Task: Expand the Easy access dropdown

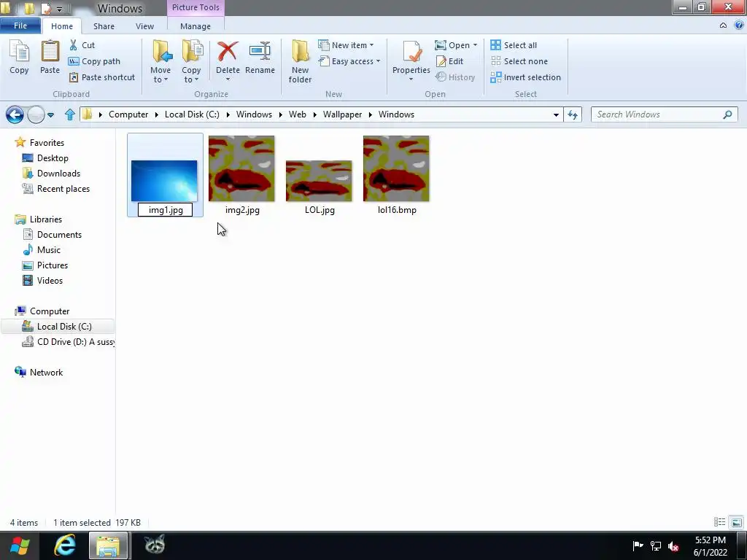Action: (379, 61)
